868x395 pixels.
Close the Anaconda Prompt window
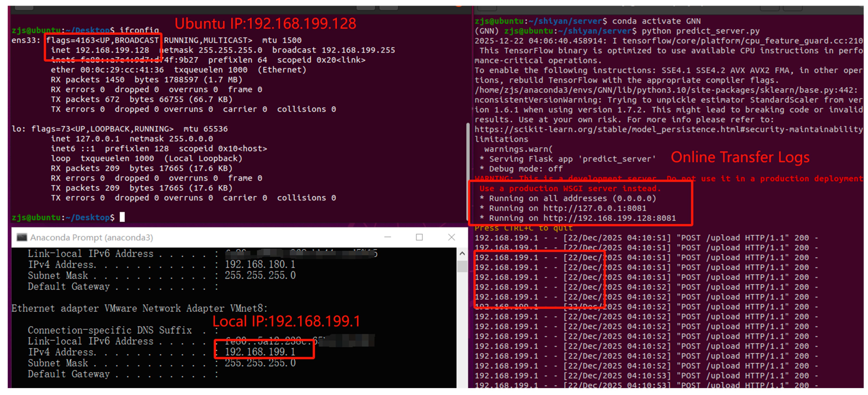(x=452, y=238)
